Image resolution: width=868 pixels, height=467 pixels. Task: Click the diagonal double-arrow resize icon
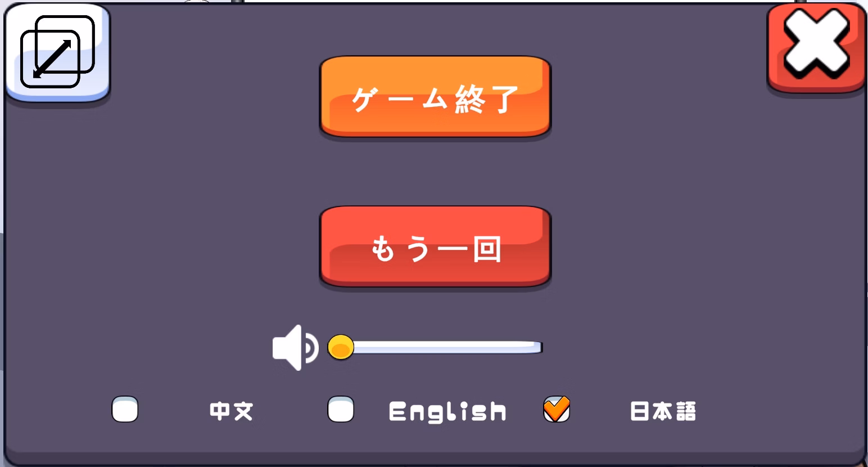tap(53, 59)
